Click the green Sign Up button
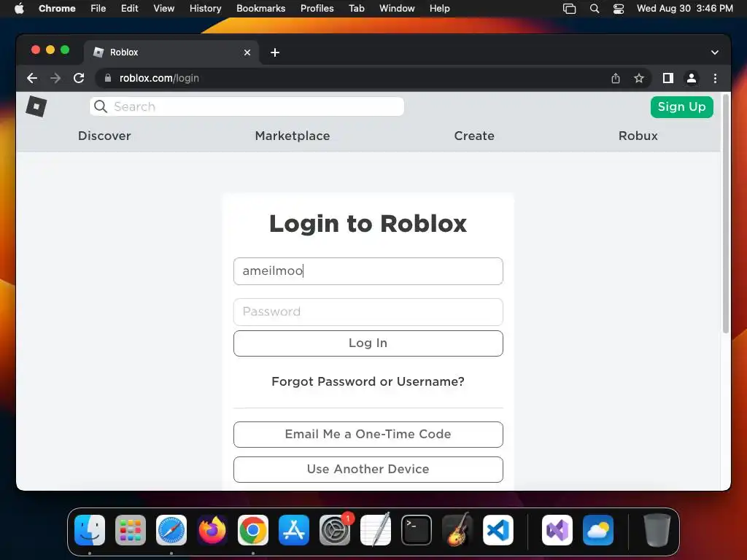747x560 pixels. pos(682,106)
